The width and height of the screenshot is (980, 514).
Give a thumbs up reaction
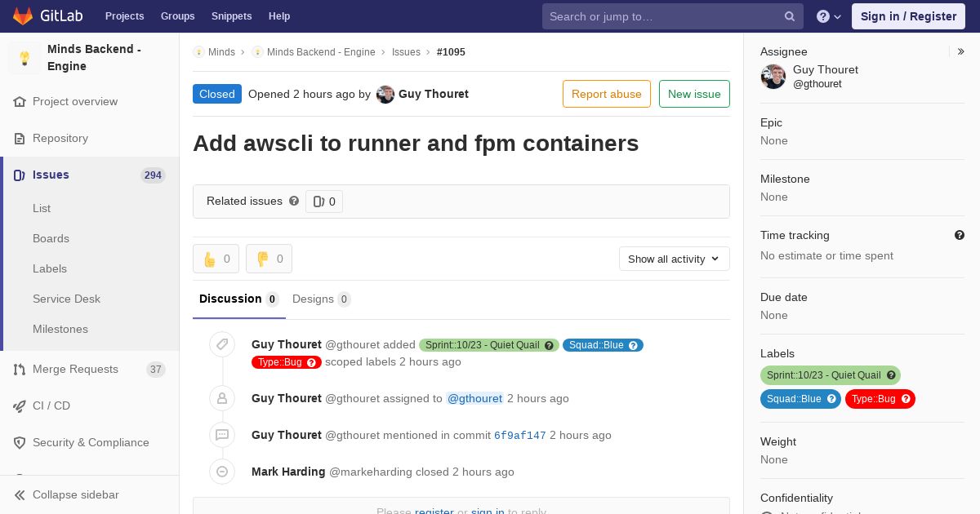(x=216, y=259)
